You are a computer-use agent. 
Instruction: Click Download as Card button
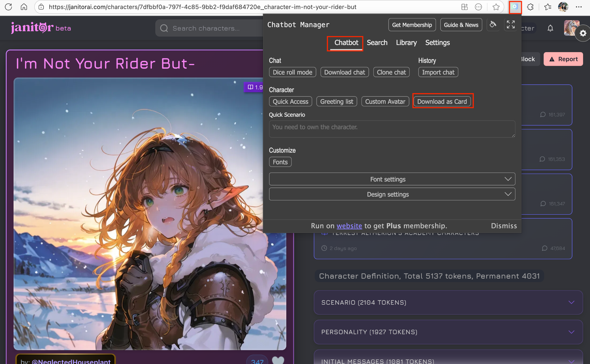click(x=442, y=101)
